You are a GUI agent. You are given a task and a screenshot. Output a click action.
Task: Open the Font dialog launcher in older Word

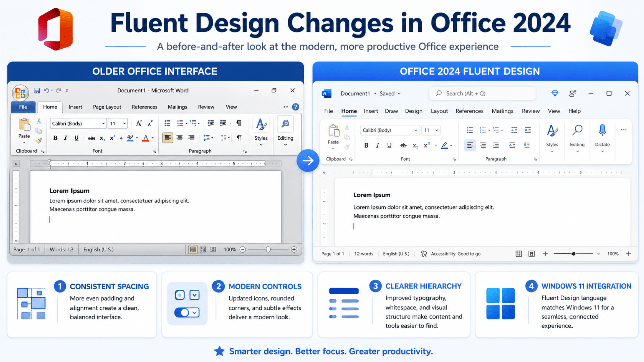coord(154,151)
